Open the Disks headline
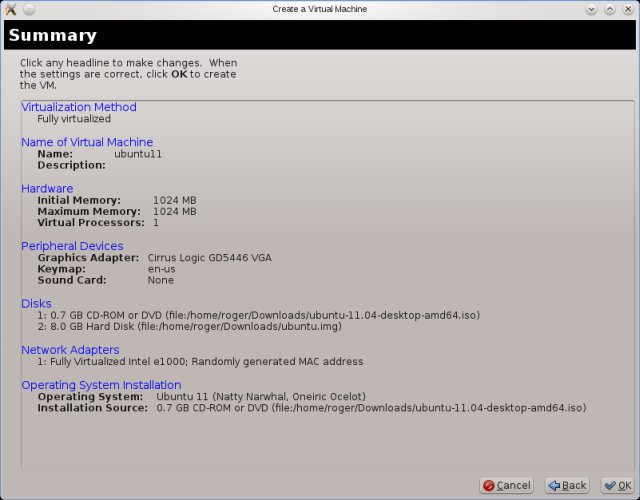Screen dimensions: 640x500 pos(36,304)
